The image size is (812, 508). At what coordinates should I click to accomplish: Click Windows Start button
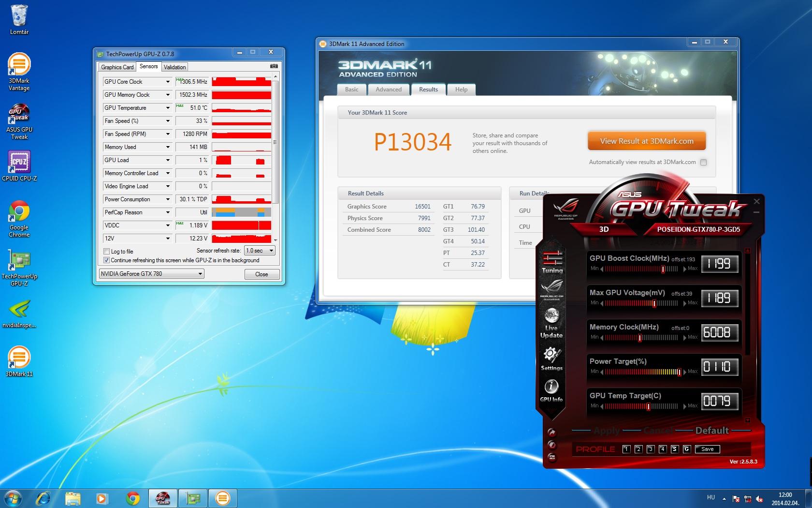[13, 498]
